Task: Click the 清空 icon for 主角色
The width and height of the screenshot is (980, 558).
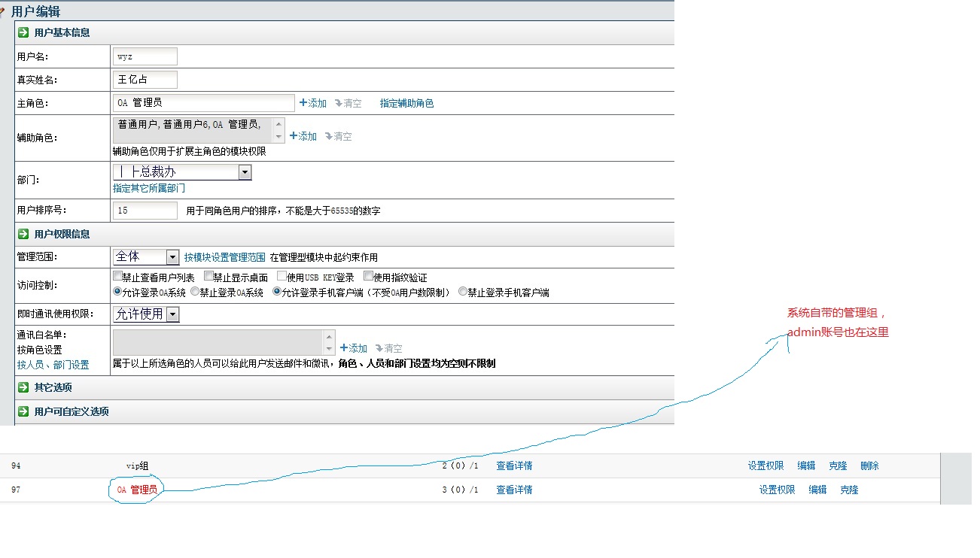Action: pyautogui.click(x=339, y=103)
